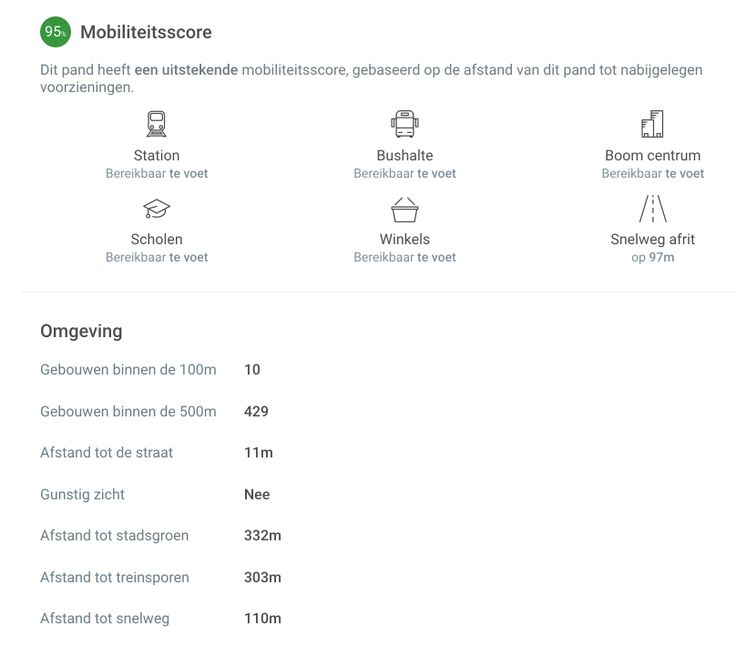Click the Station train icon
Image resolution: width=736 pixels, height=667 pixels.
pos(157,125)
